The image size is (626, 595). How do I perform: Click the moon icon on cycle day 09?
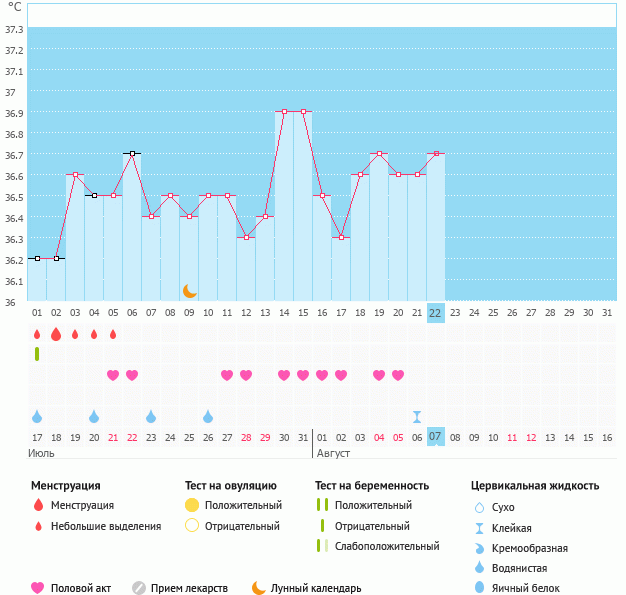189,291
